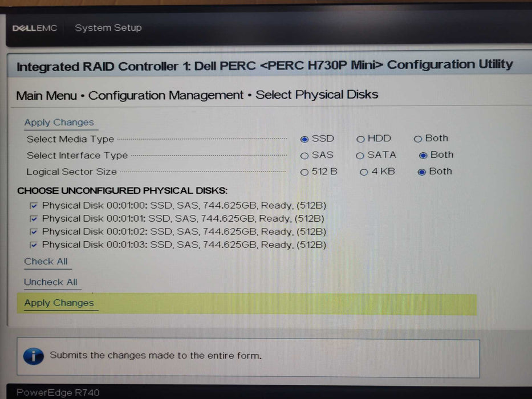Select 4 KB logical sector size

tap(364, 172)
